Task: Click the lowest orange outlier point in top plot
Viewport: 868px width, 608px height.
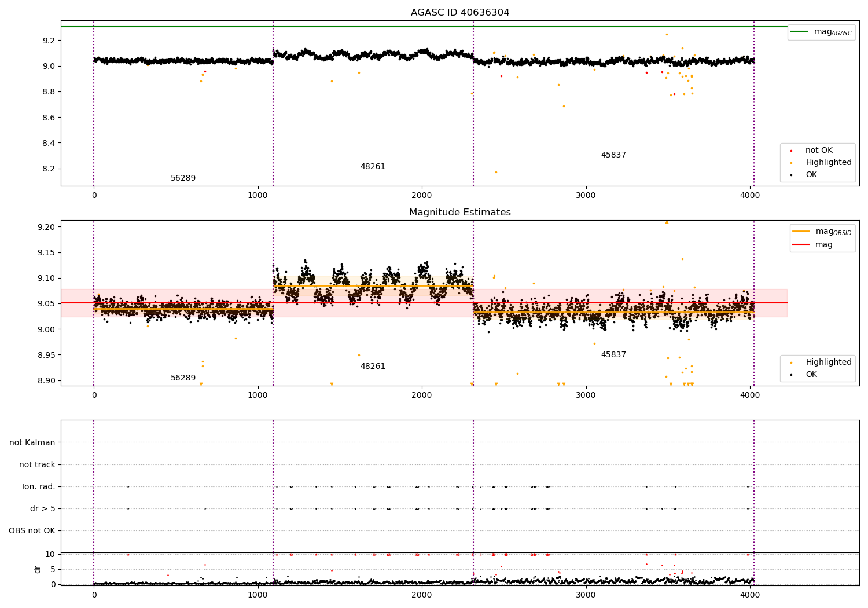Action: click(x=496, y=172)
